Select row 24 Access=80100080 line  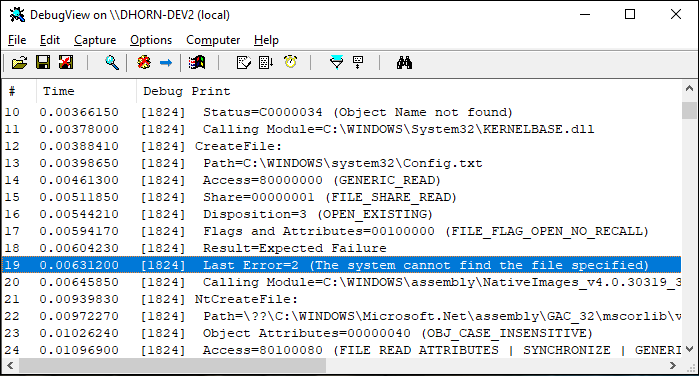341,350
